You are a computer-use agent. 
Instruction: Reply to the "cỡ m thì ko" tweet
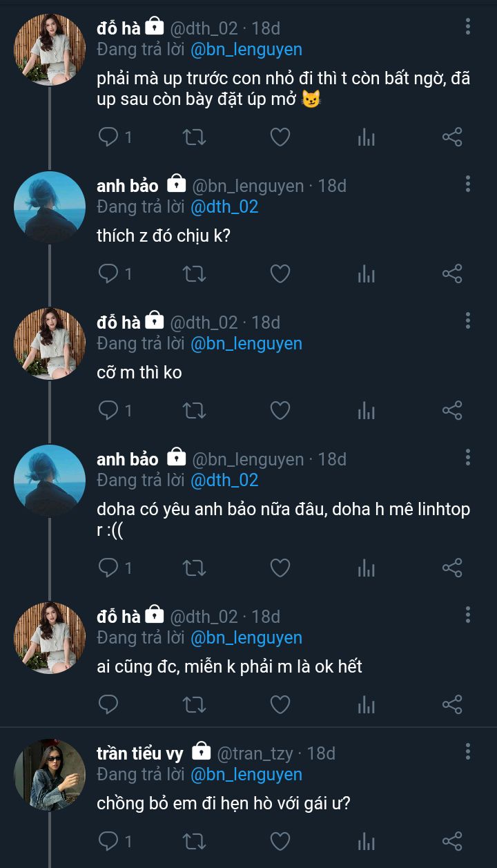[108, 411]
